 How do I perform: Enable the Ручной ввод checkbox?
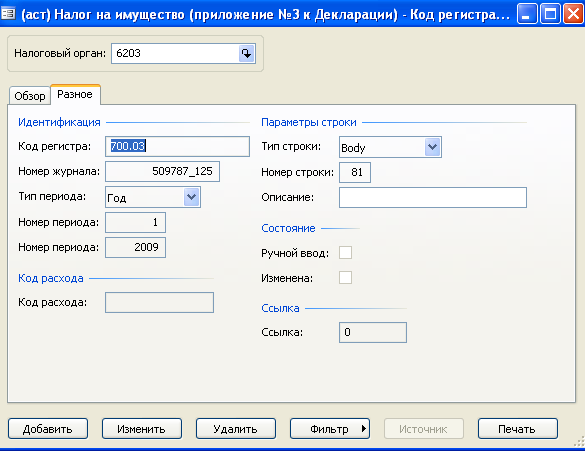(345, 253)
